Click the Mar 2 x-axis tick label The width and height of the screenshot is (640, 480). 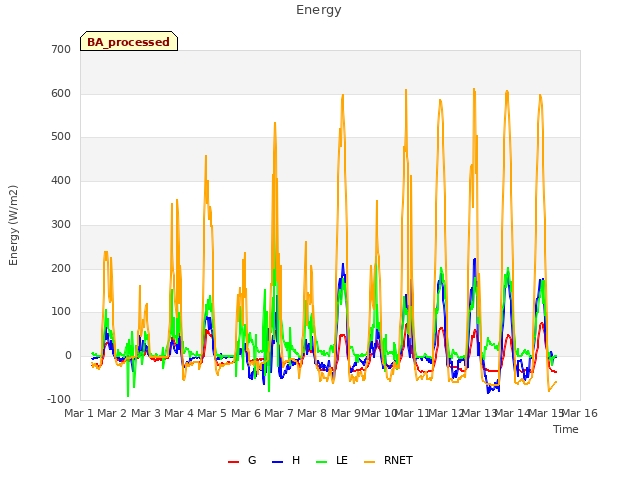[x=112, y=413]
